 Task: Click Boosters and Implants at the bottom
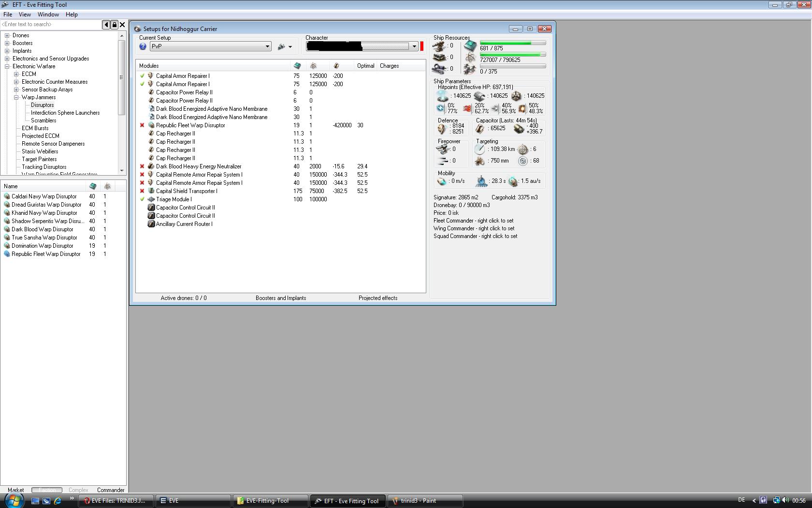click(281, 298)
